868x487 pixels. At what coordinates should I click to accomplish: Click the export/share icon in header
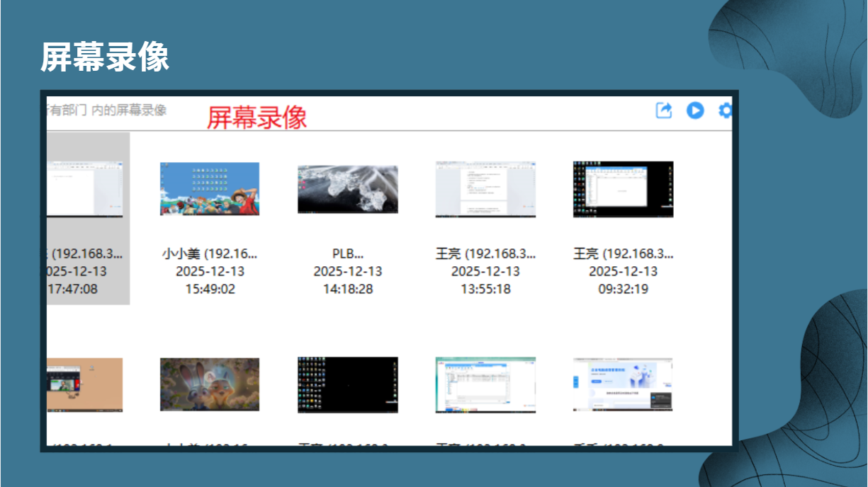coord(664,110)
